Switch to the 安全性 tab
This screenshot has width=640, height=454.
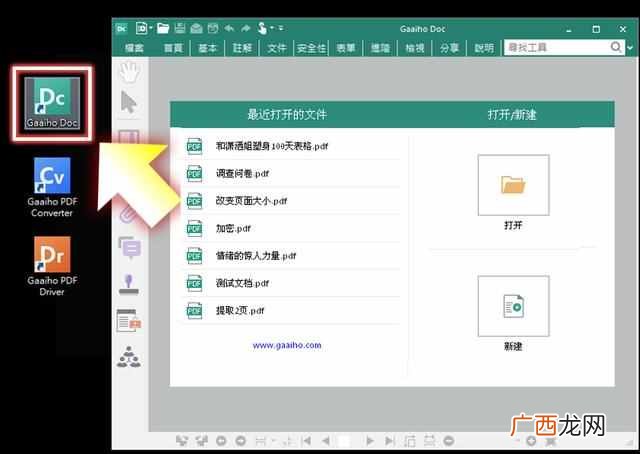(311, 48)
